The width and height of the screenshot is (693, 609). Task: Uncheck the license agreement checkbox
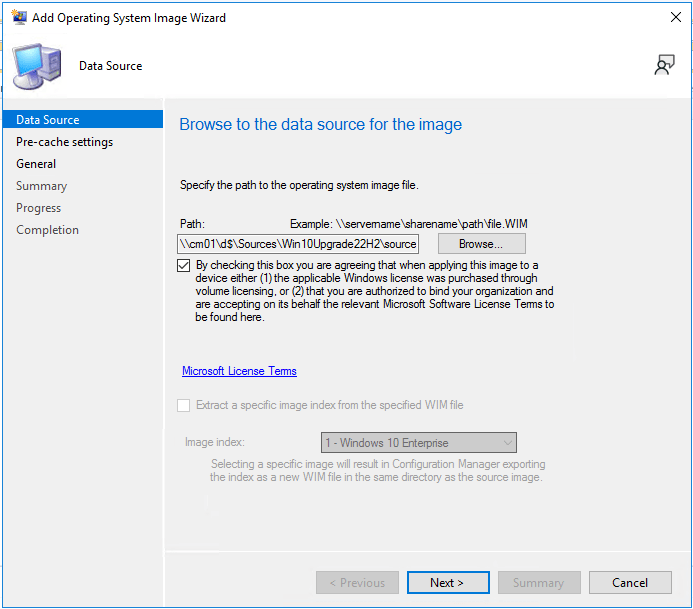coord(183,266)
